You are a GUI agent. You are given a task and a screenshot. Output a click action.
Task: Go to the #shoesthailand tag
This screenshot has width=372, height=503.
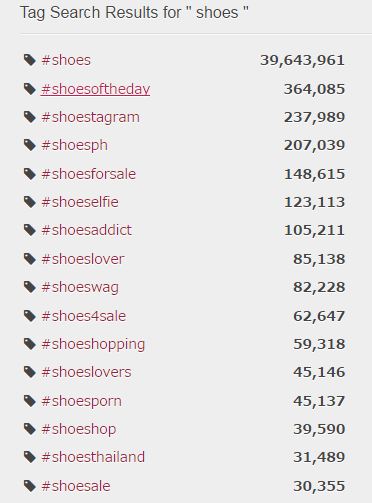click(x=93, y=457)
